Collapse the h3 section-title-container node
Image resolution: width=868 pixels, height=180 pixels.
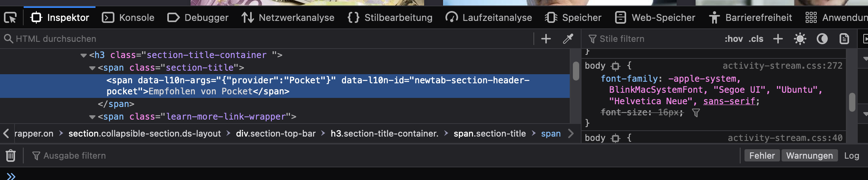[x=84, y=55]
